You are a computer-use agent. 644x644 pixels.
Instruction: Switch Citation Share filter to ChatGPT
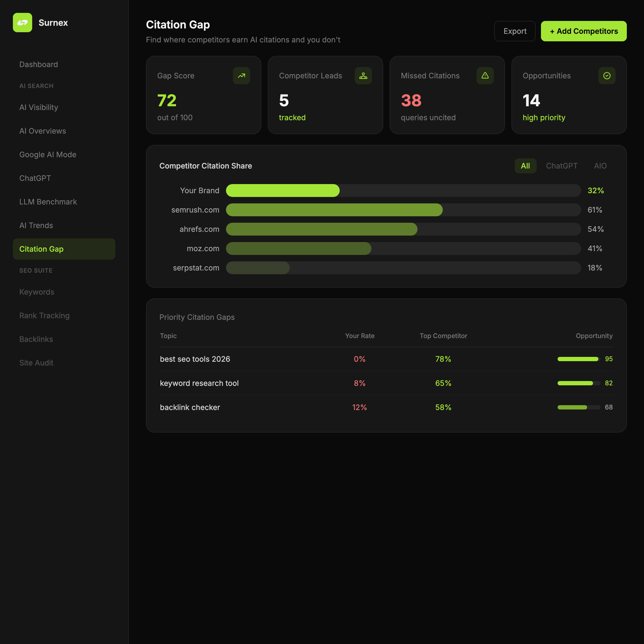tap(561, 166)
